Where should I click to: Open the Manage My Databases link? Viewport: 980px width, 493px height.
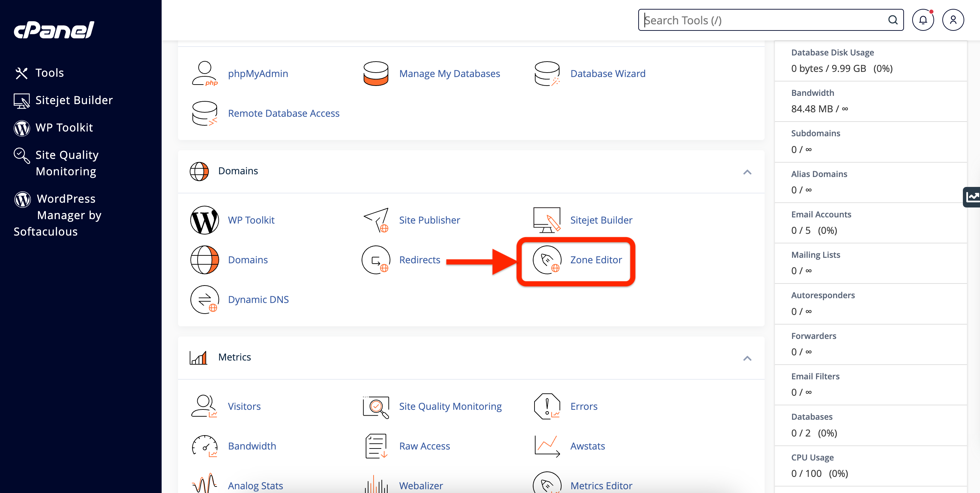pos(449,73)
